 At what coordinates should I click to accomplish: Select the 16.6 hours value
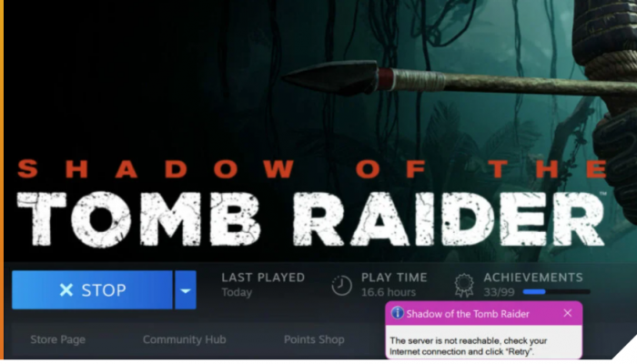tap(389, 292)
